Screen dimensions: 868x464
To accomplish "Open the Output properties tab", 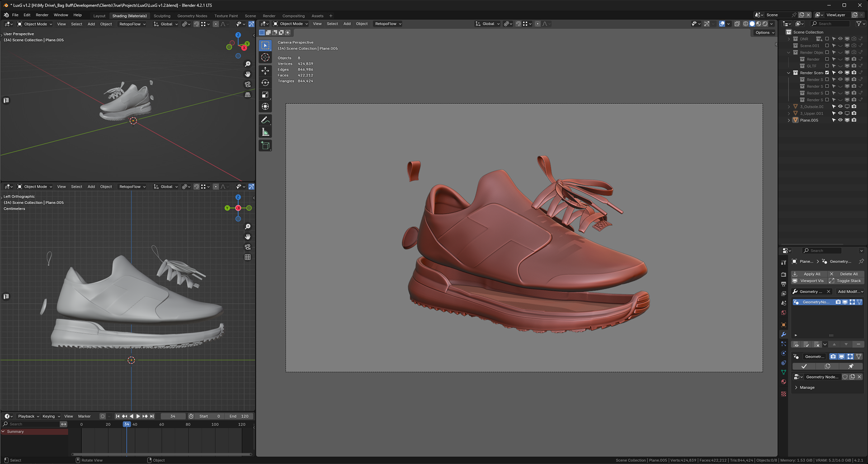I will (783, 284).
